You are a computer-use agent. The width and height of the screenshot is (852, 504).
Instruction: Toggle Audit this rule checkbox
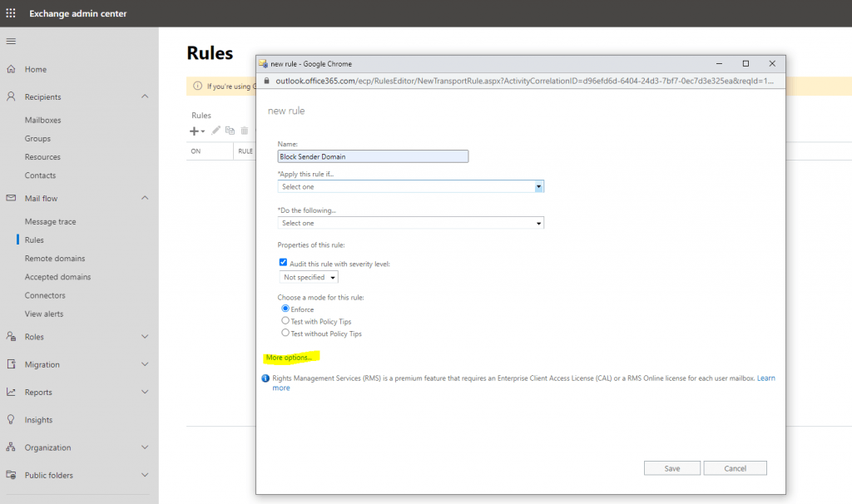pos(283,262)
